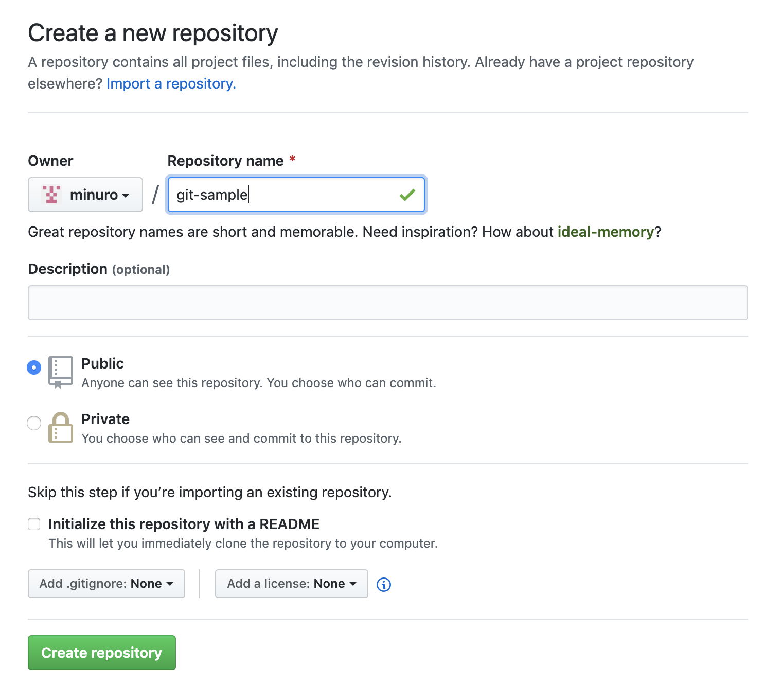The height and width of the screenshot is (700, 782).
Task: Click the dropdown arrow on Add a license
Action: coord(353,584)
